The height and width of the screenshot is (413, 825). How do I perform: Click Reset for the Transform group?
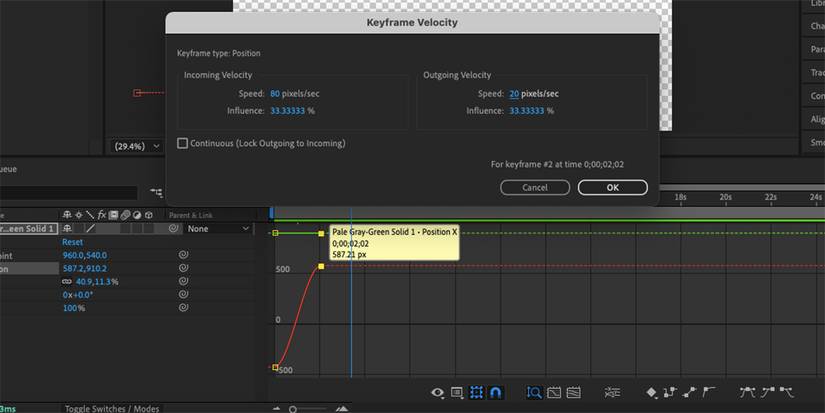point(73,242)
